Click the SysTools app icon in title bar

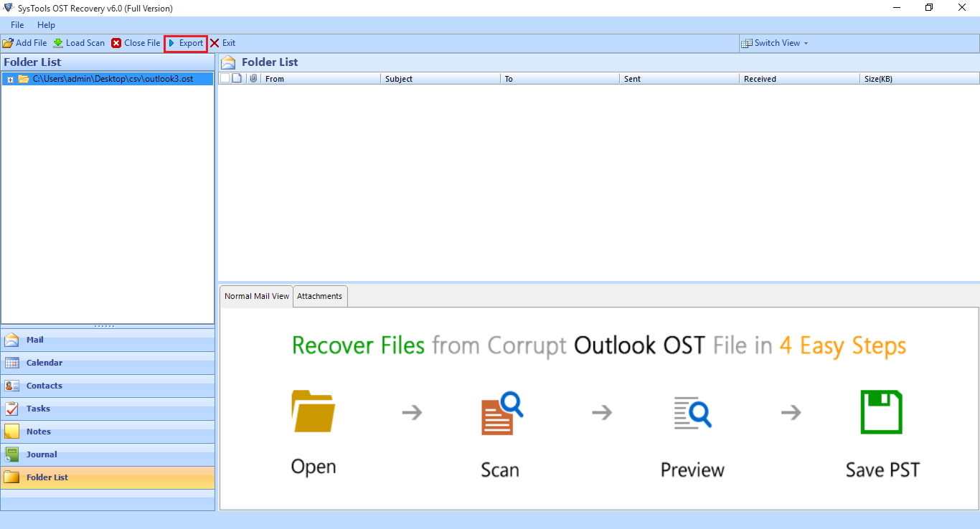8,8
